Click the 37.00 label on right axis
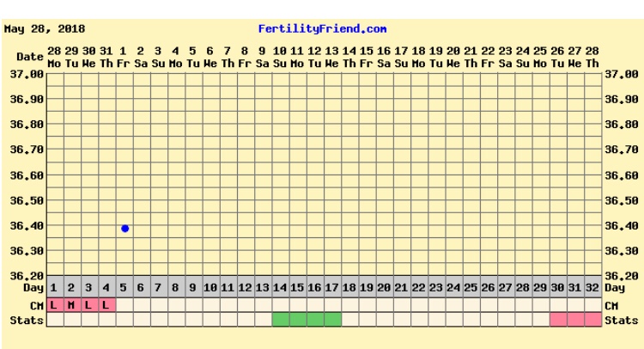 [x=621, y=75]
